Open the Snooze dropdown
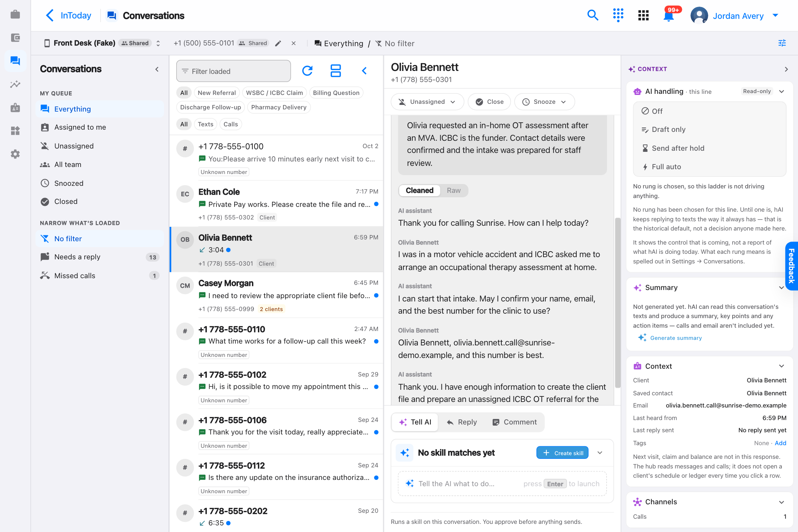The height and width of the screenshot is (532, 798). point(544,102)
